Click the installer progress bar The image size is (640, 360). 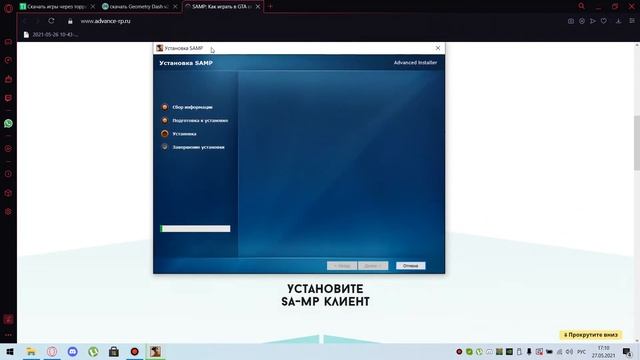pos(195,229)
